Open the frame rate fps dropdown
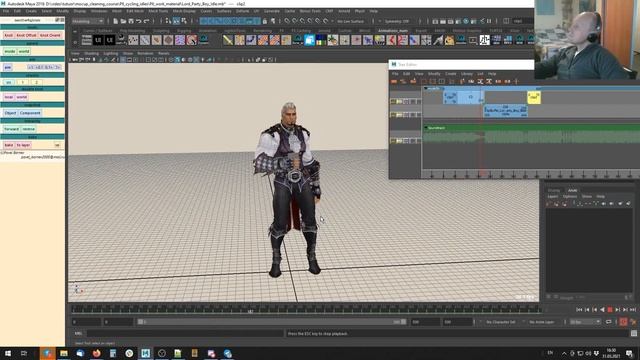The width and height of the screenshot is (640, 360). coord(585,322)
